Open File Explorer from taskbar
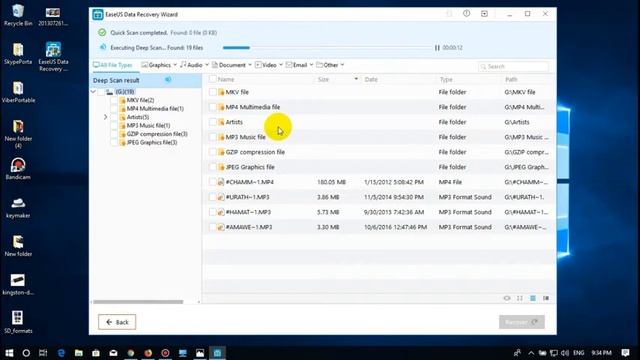 pyautogui.click(x=78, y=353)
